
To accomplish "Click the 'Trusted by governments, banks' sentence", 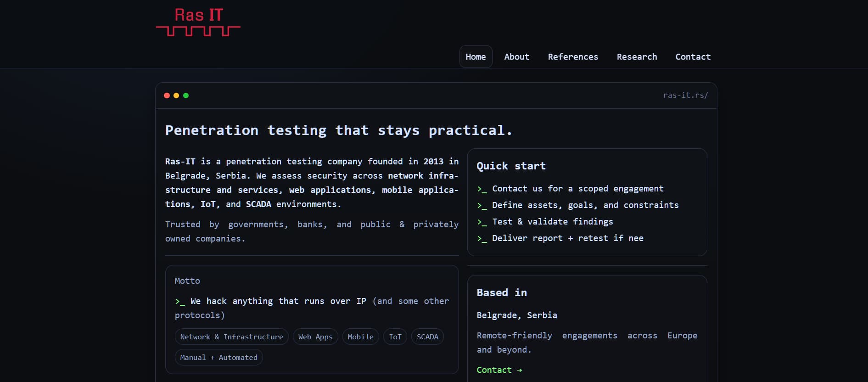I will [312, 231].
